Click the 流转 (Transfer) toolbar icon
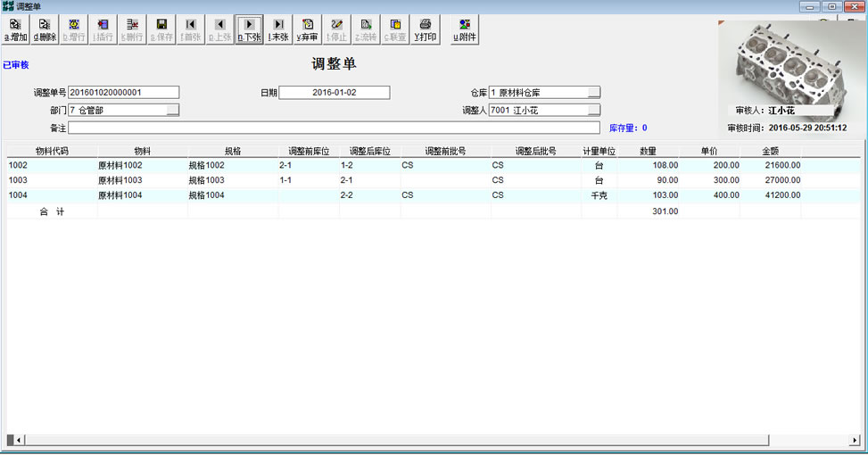 pos(366,30)
